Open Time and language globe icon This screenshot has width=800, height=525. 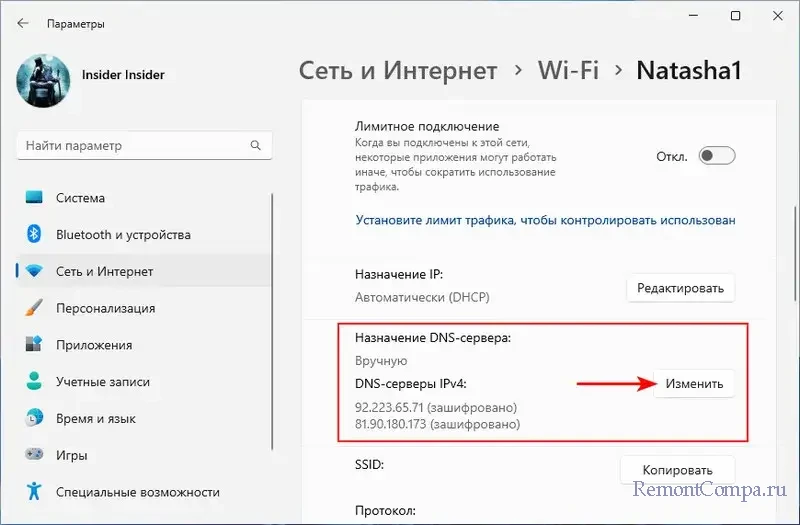(35, 419)
